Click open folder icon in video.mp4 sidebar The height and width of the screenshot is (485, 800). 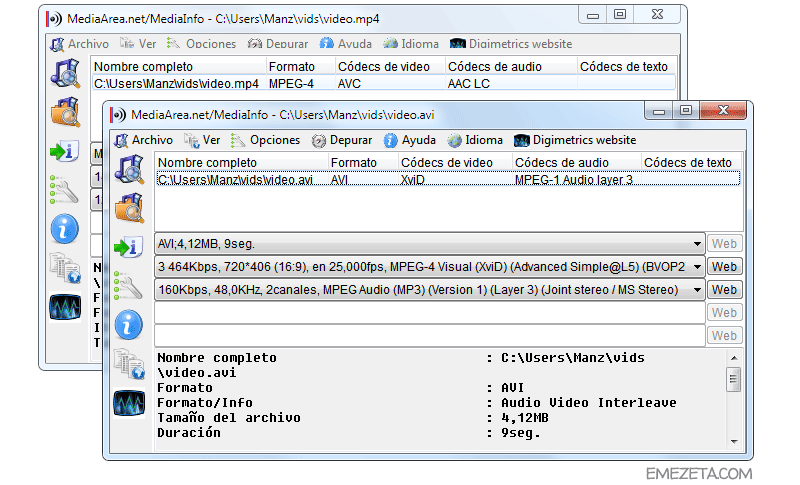(x=65, y=112)
